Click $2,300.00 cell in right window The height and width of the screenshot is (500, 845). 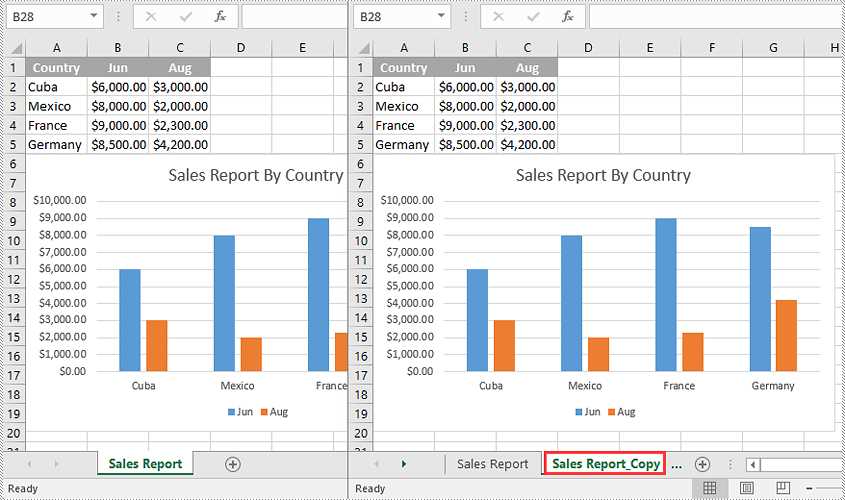coord(527,126)
